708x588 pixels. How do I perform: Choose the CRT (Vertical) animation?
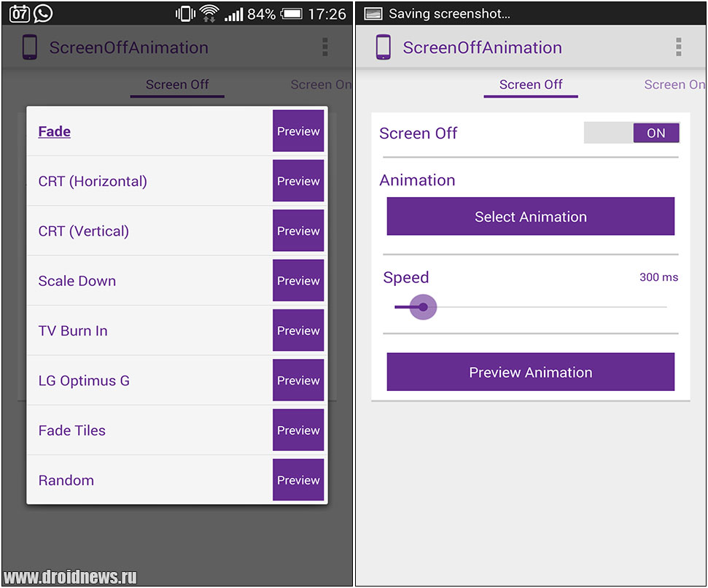click(x=149, y=231)
